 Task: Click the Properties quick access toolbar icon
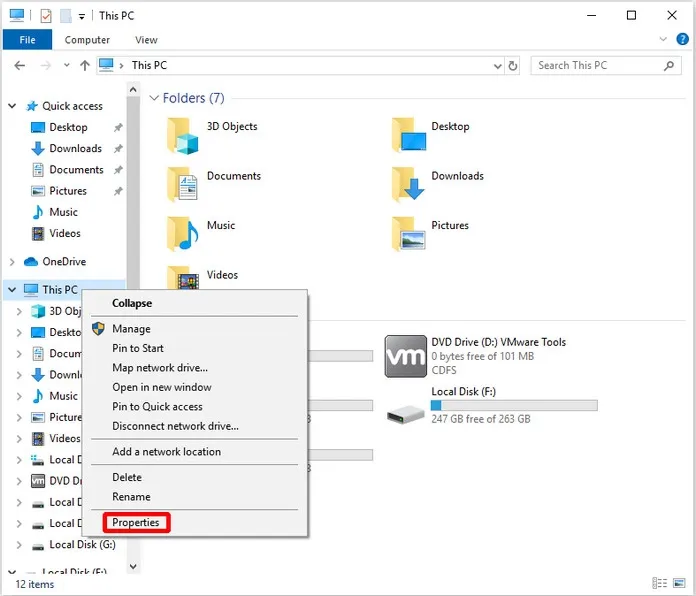[x=46, y=16]
